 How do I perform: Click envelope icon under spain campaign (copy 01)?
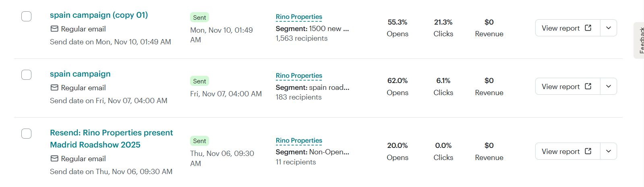54,29
